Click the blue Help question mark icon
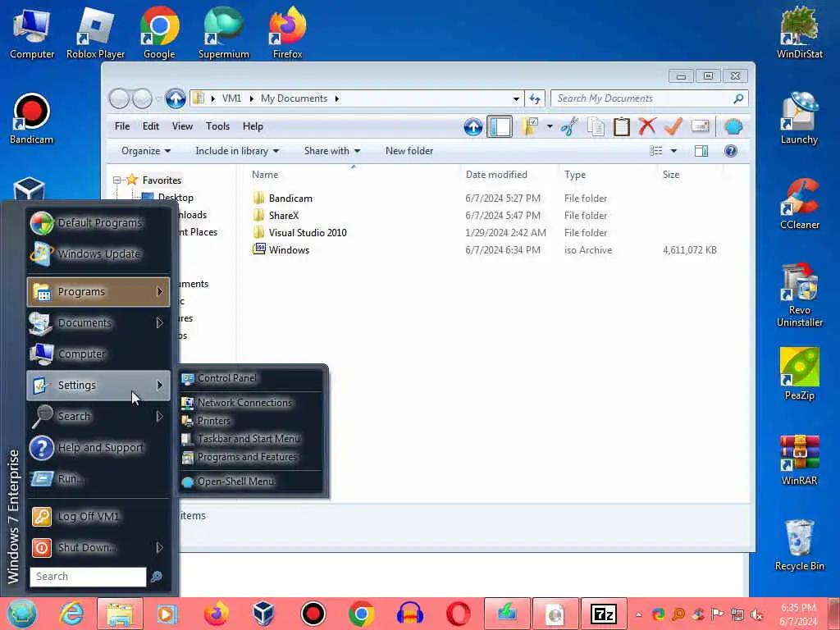Viewport: 840px width, 630px height. 731,151
